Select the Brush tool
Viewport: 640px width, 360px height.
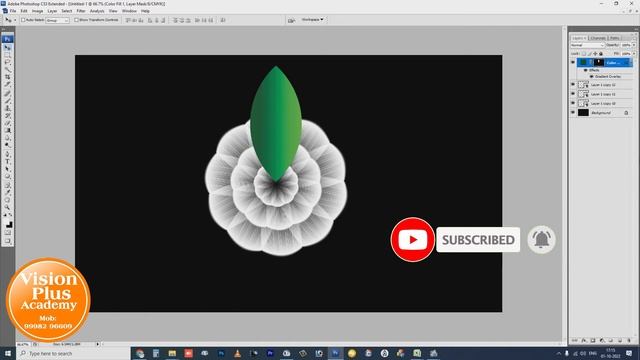8,101
